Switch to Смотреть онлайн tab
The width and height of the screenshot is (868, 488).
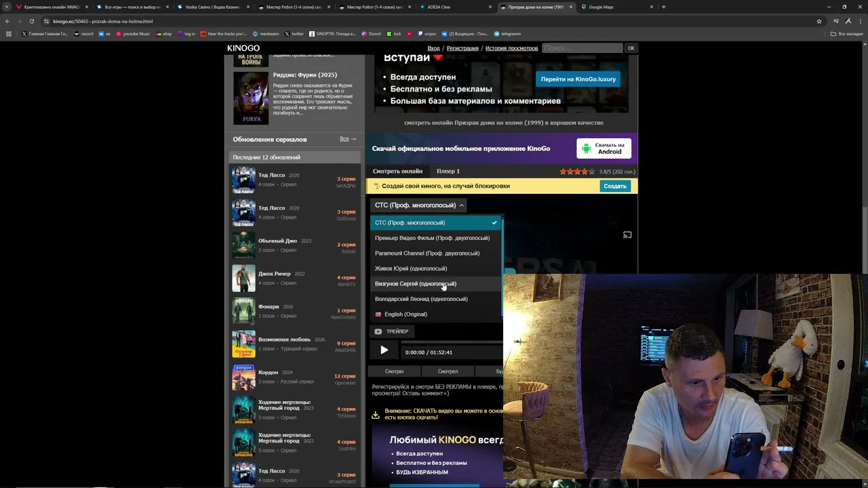tap(397, 171)
